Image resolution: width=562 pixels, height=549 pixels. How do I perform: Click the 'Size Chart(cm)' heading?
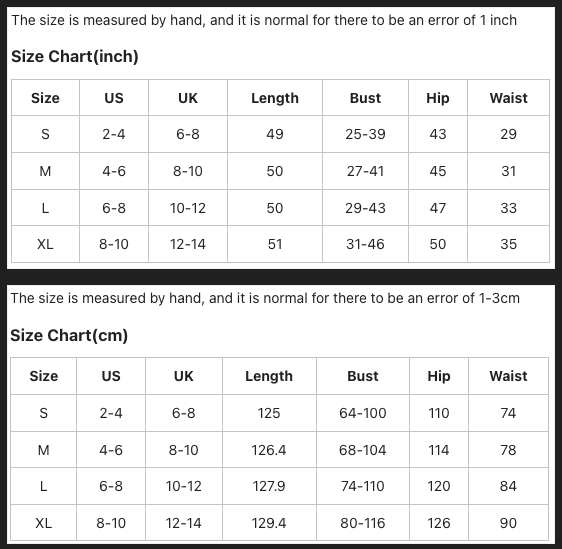[69, 335]
